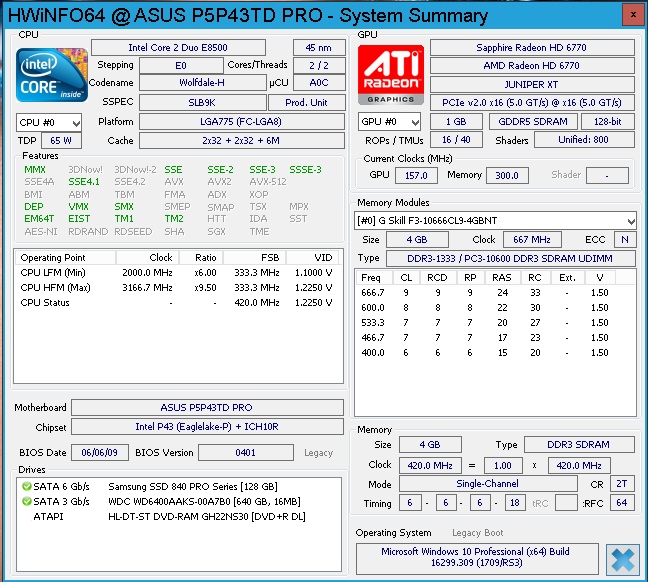Viewport: 648px width, 582px height.
Task: Click the SSE4.1 feature label
Action: tap(84, 182)
